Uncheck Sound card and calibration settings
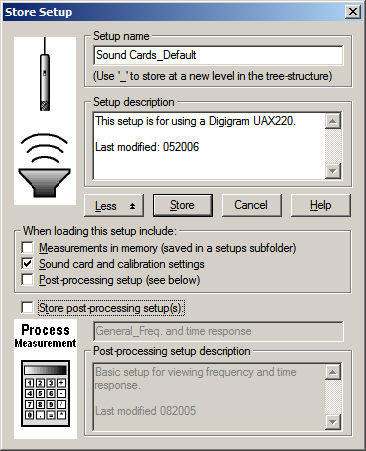 [x=27, y=264]
